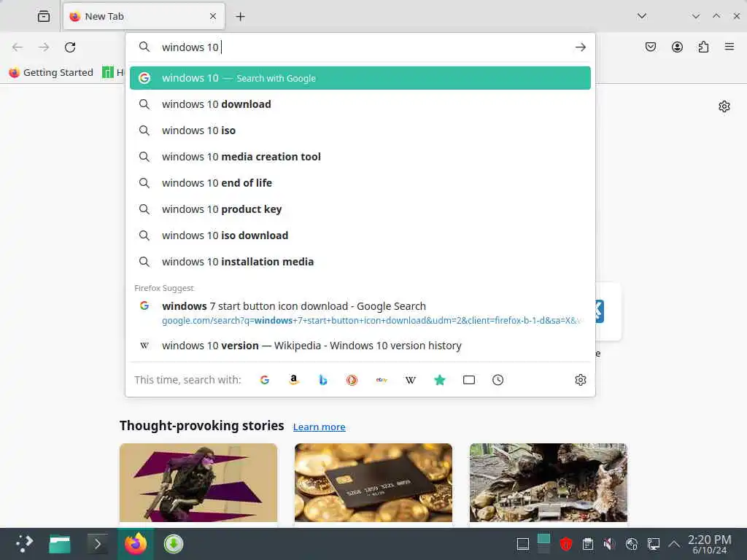Search this time with DuckDuckGo icon
747x560 pixels.
[352, 380]
